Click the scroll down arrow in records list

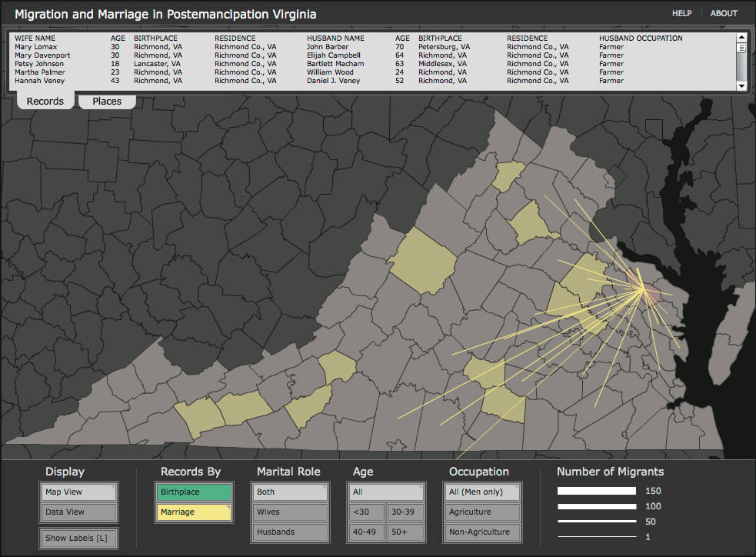click(741, 86)
